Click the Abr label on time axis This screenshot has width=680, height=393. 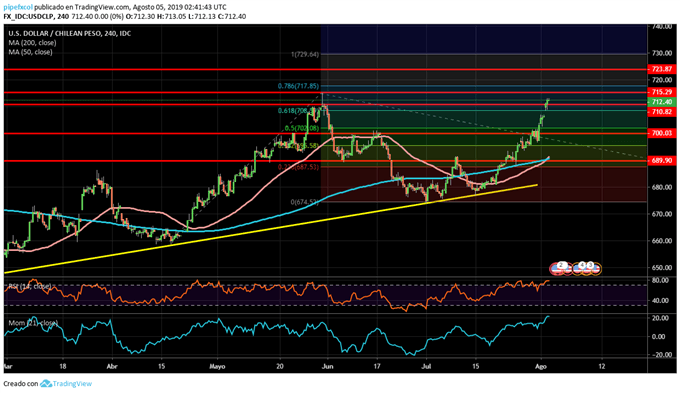[112, 366]
